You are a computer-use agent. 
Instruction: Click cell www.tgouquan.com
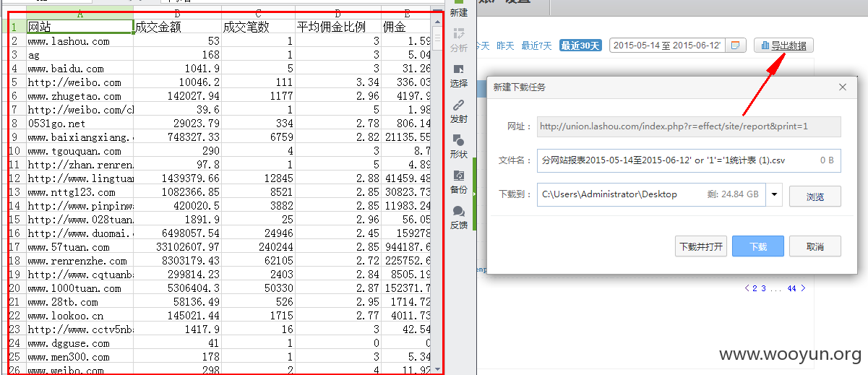tap(80, 151)
